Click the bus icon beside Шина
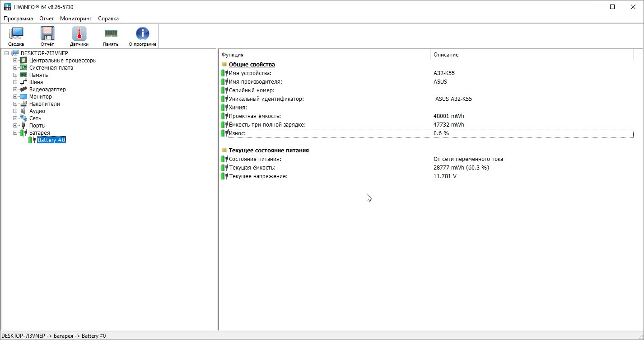 [23, 82]
